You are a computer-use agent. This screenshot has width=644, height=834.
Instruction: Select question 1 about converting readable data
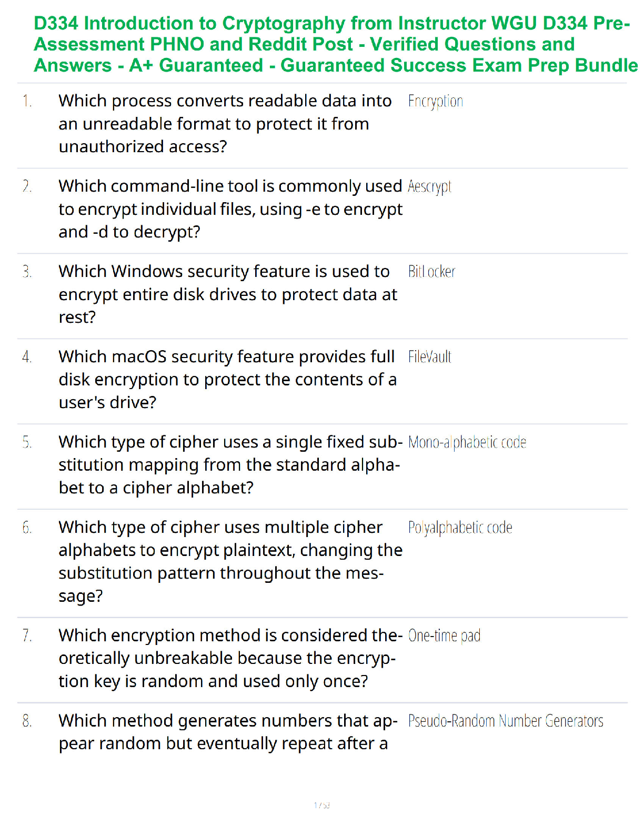tap(225, 124)
